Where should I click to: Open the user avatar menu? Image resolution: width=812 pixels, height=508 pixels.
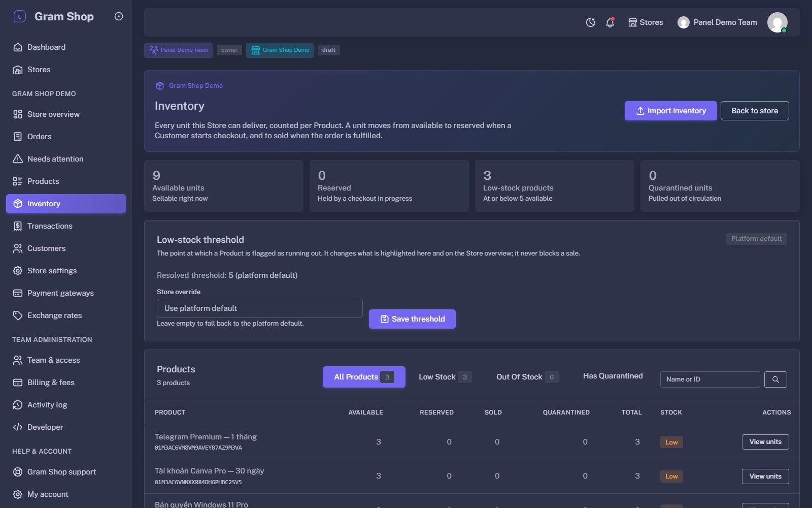click(x=777, y=22)
